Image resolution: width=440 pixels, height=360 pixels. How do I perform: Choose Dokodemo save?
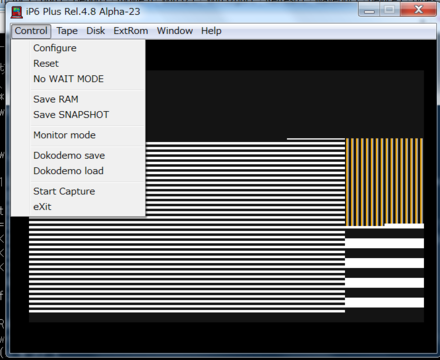coord(78,155)
